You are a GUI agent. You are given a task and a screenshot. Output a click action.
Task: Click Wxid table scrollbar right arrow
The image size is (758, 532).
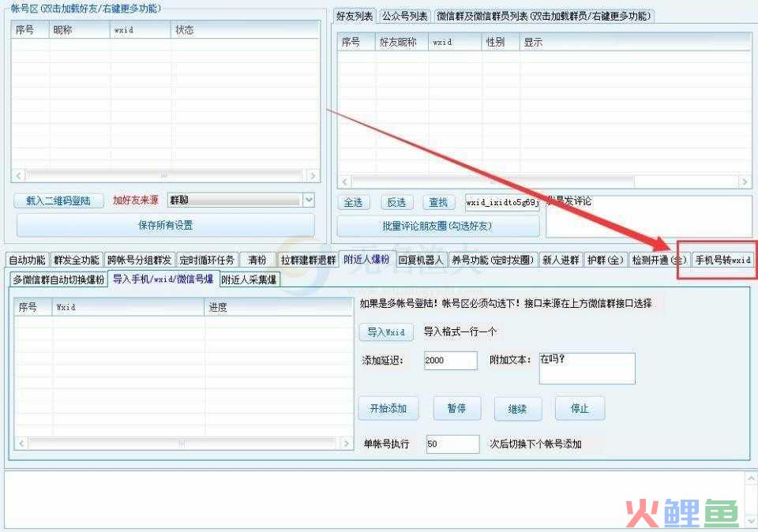[x=346, y=444]
